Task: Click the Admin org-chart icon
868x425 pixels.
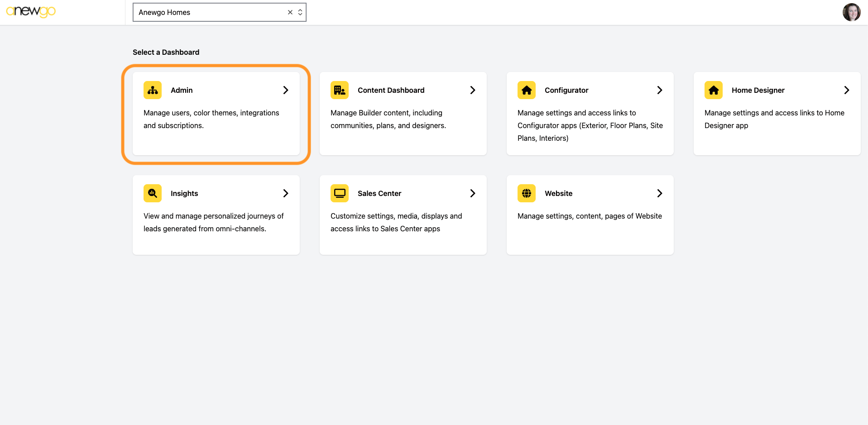Action: click(x=153, y=90)
